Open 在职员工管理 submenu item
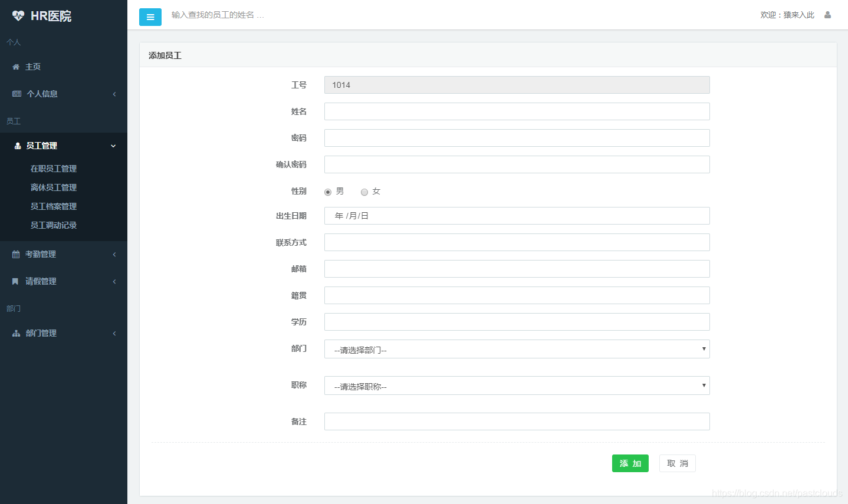The width and height of the screenshot is (848, 504). pos(54,169)
